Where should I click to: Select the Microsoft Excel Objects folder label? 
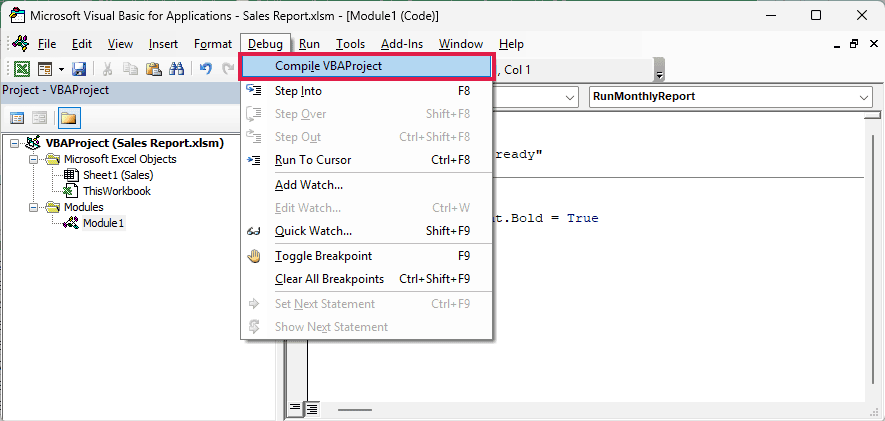tap(120, 159)
